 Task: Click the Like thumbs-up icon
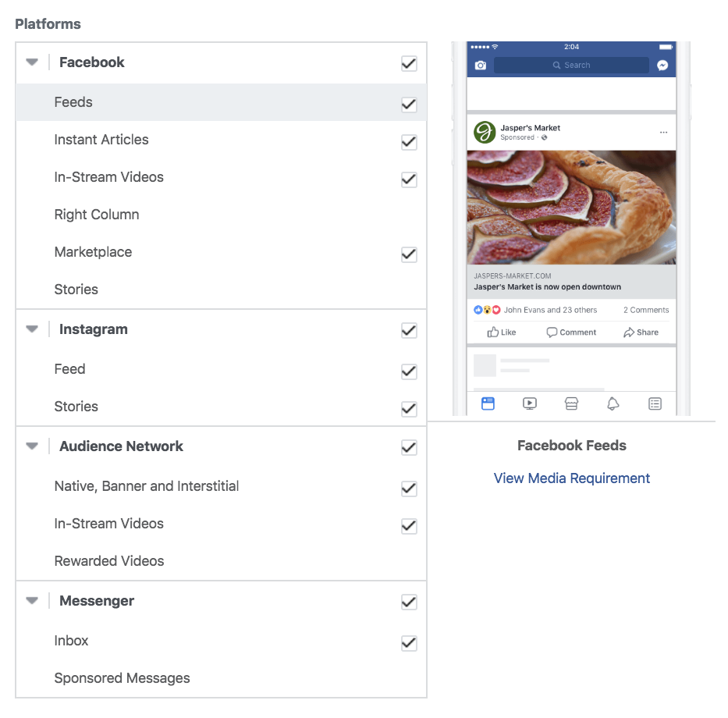493,332
